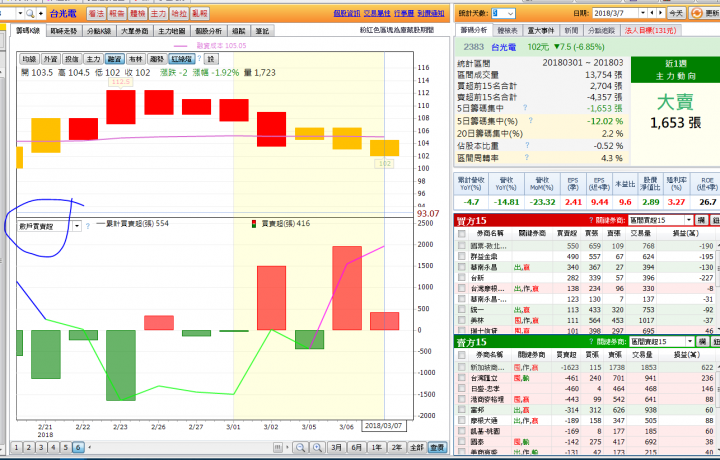Image resolution: width=720 pixels, height=460 pixels.
Task: Tick checkbox for 台新 row
Action: [x=462, y=277]
